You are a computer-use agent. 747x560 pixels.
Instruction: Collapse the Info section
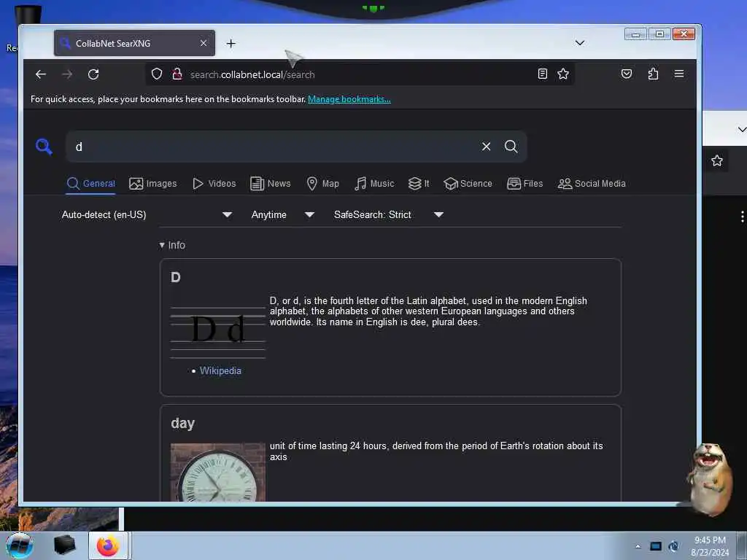click(172, 245)
